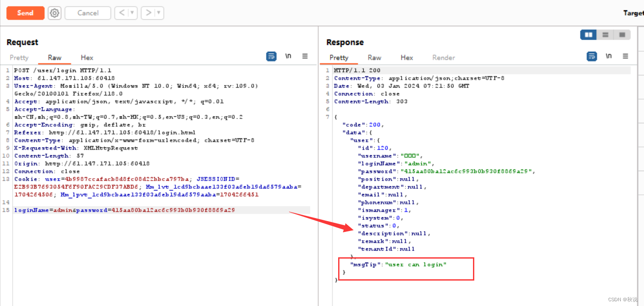
Task: Go back to the previous request
Action: pos(122,13)
